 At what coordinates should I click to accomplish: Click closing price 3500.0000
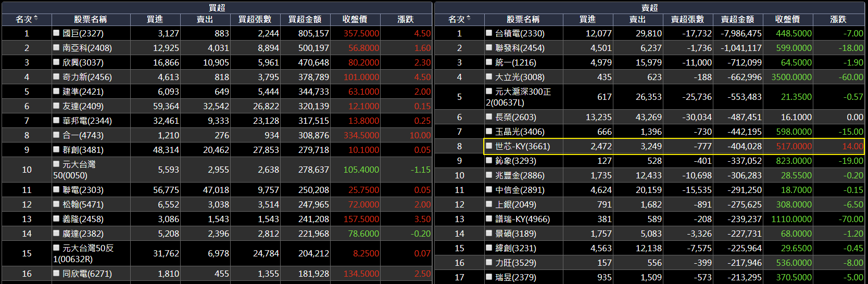point(791,77)
